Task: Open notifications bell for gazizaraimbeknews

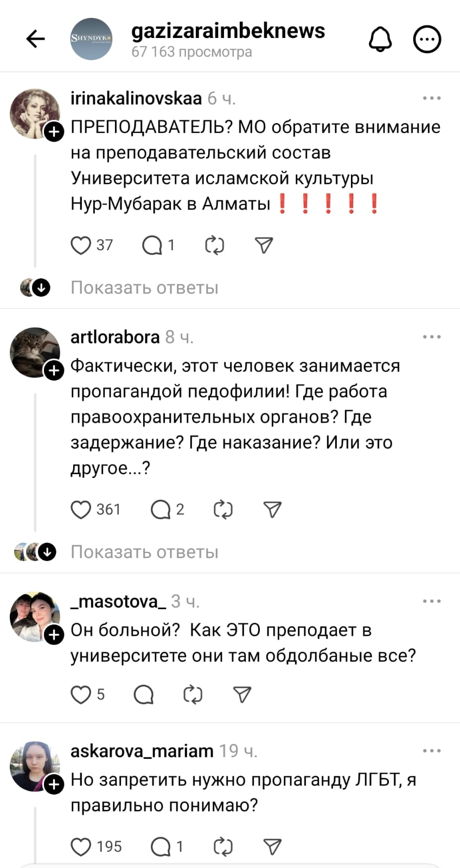Action: pyautogui.click(x=380, y=39)
